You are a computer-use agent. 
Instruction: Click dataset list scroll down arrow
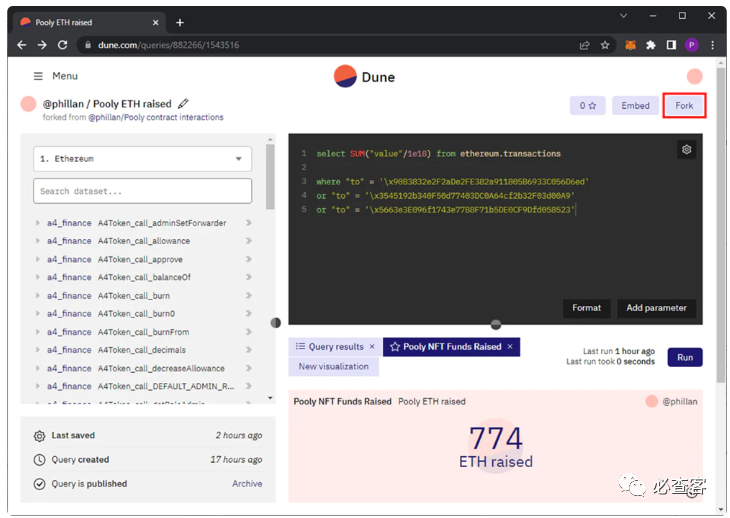point(270,398)
